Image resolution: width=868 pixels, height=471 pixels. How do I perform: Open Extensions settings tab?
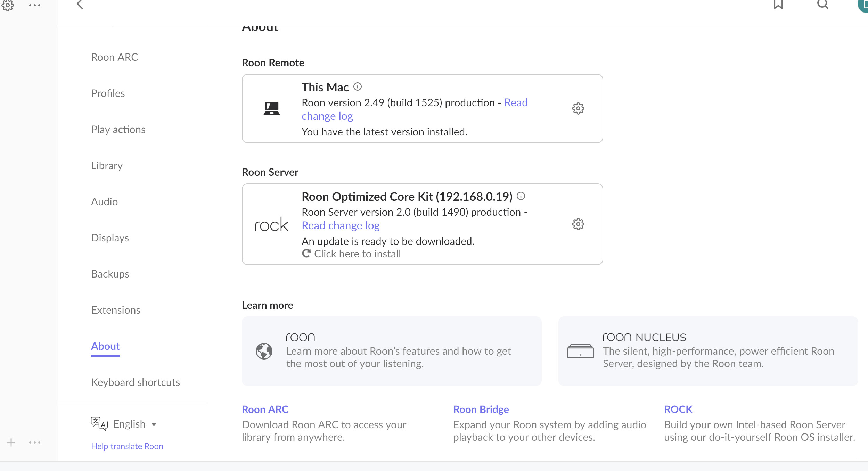[x=116, y=310]
